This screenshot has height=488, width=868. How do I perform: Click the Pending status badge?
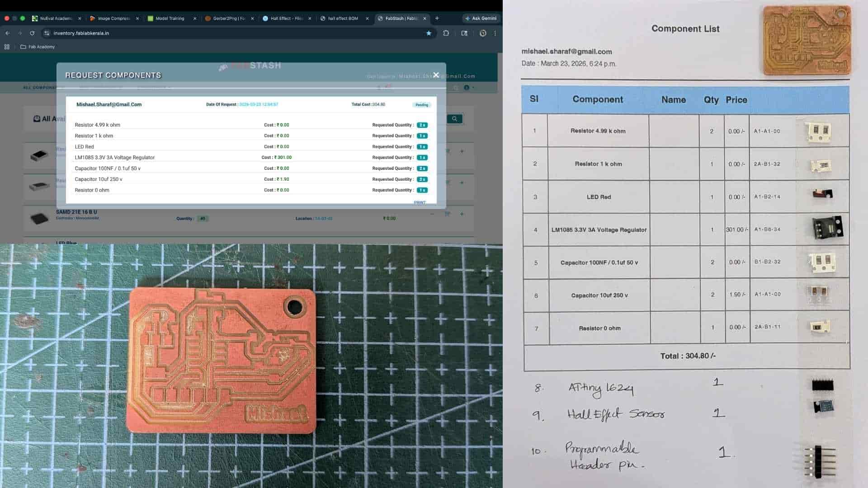click(x=421, y=105)
